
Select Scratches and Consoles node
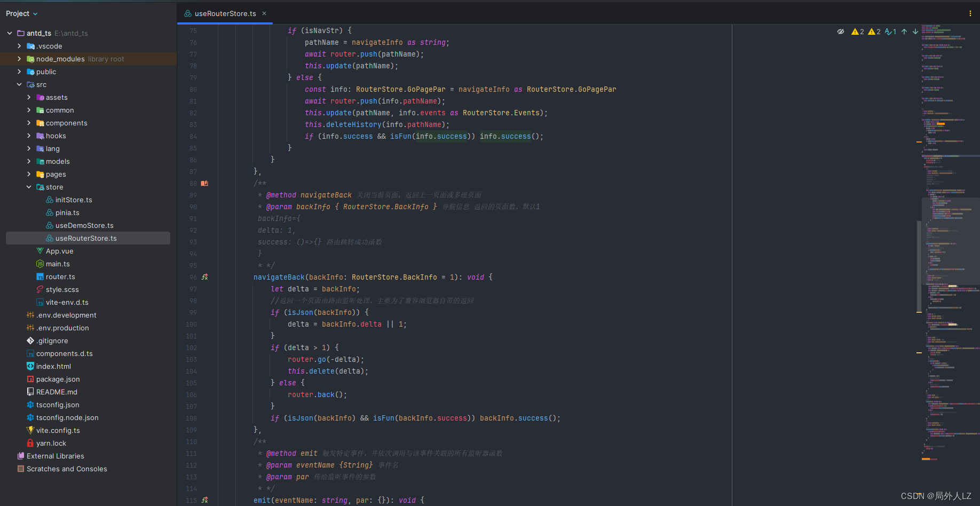67,469
